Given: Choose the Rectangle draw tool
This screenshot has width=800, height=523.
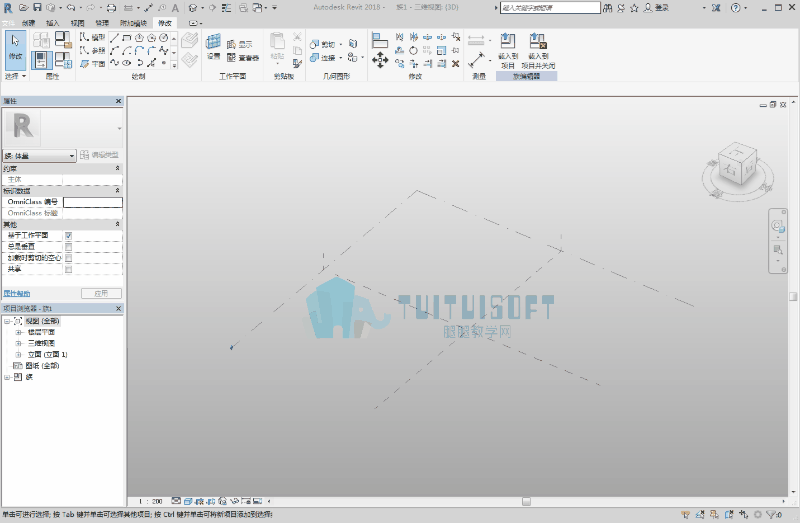Looking at the screenshot, I should (x=127, y=38).
